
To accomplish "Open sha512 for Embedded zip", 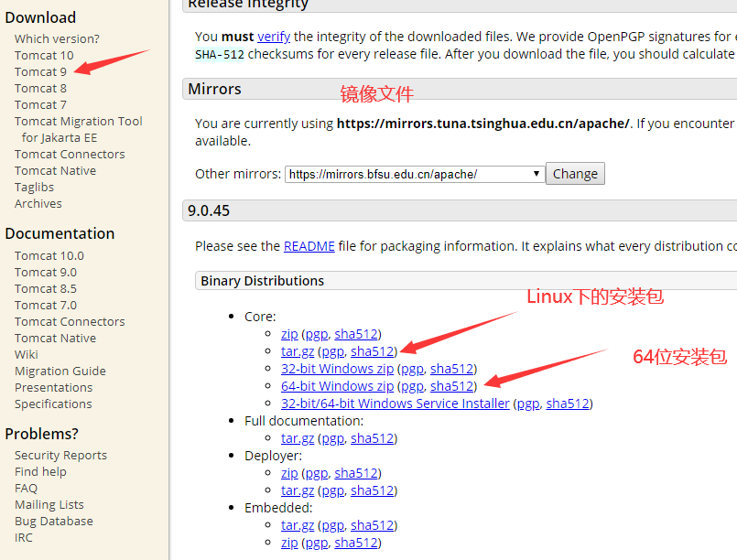I will (x=356, y=543).
